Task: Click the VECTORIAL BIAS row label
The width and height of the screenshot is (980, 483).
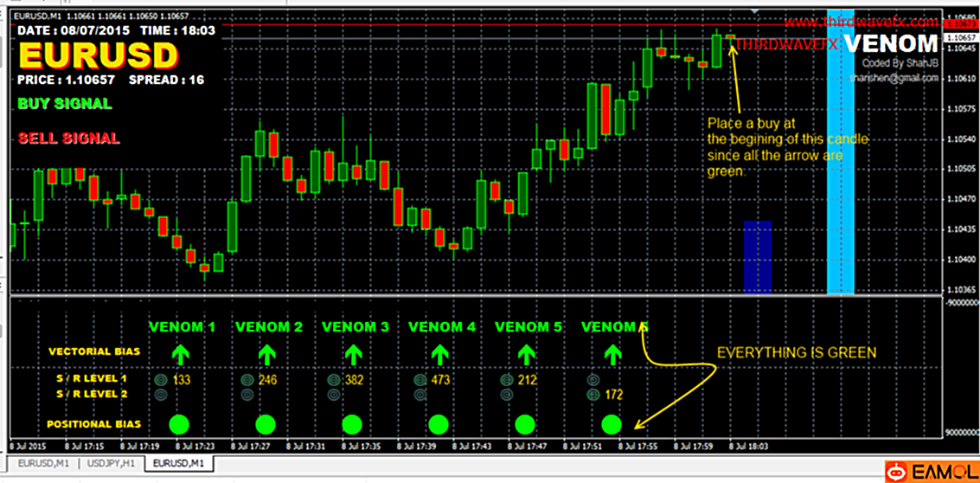Action: [x=95, y=351]
